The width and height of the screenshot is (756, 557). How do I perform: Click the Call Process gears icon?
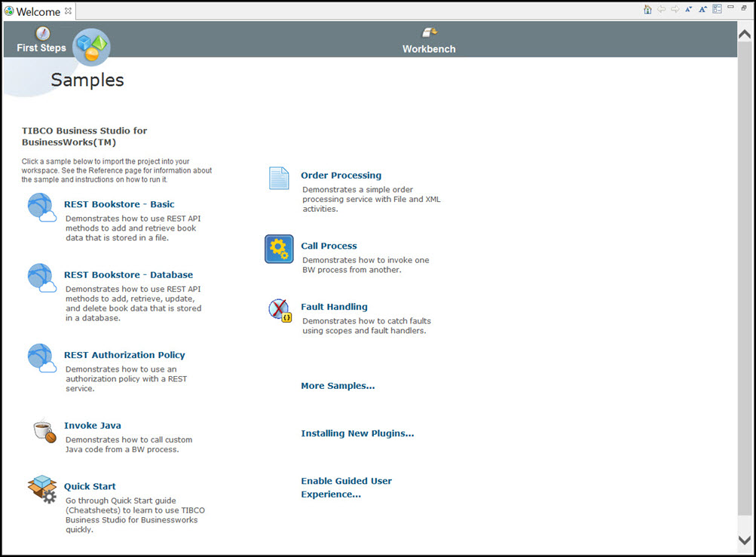pos(279,249)
